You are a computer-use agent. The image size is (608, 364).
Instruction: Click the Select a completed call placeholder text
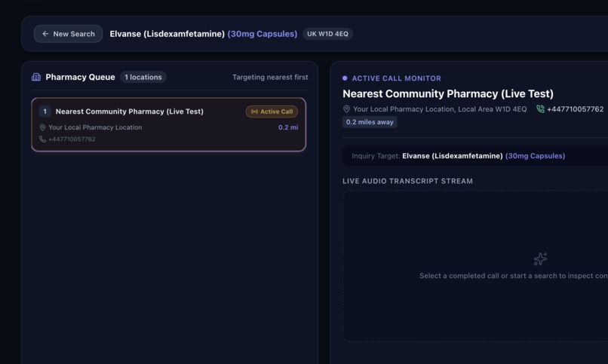(514, 276)
